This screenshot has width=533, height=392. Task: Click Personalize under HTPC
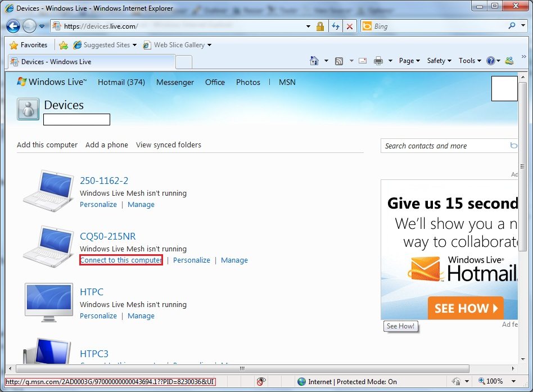point(98,316)
